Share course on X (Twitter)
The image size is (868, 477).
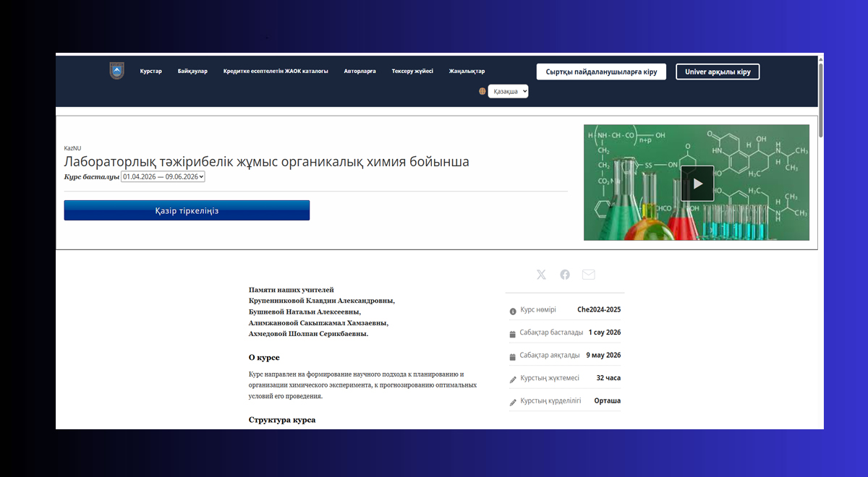[541, 275]
